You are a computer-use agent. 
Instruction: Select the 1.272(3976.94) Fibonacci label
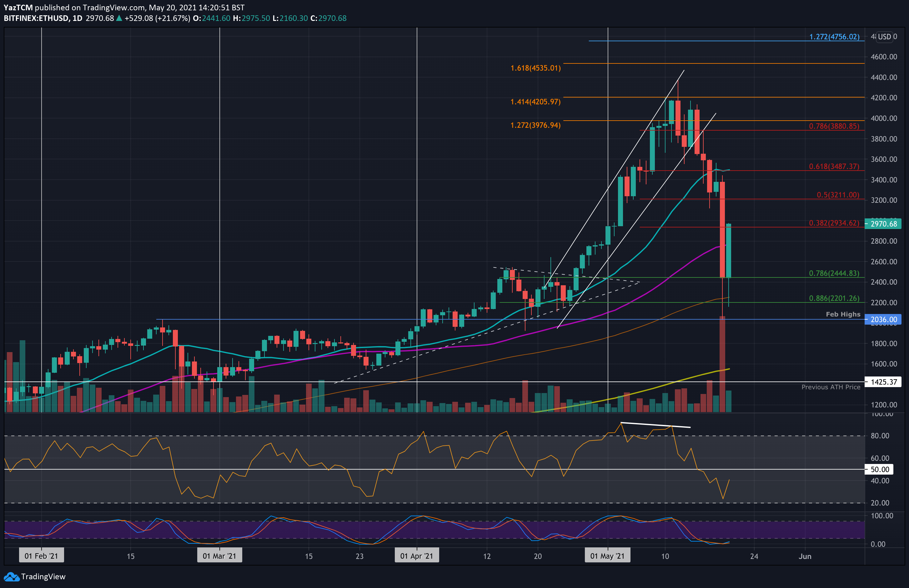535,125
